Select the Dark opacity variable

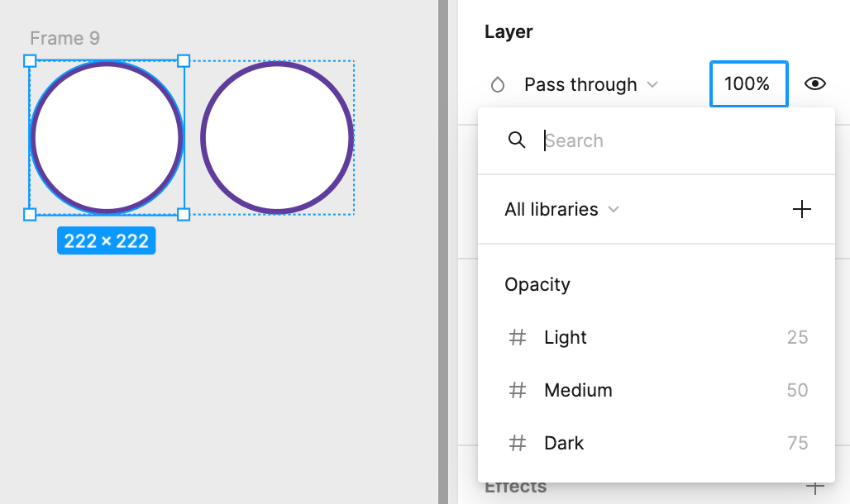coord(656,443)
